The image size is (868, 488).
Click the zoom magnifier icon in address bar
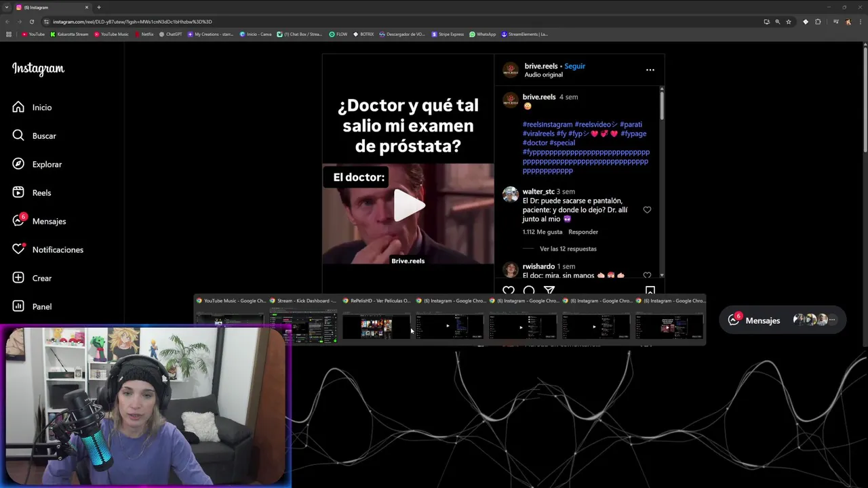point(778,22)
